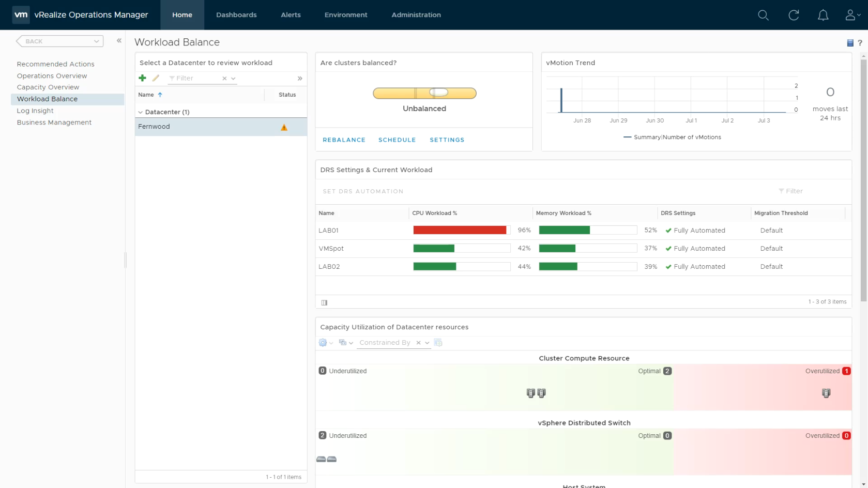Click the search magnifier icon
868x488 pixels.
click(763, 15)
